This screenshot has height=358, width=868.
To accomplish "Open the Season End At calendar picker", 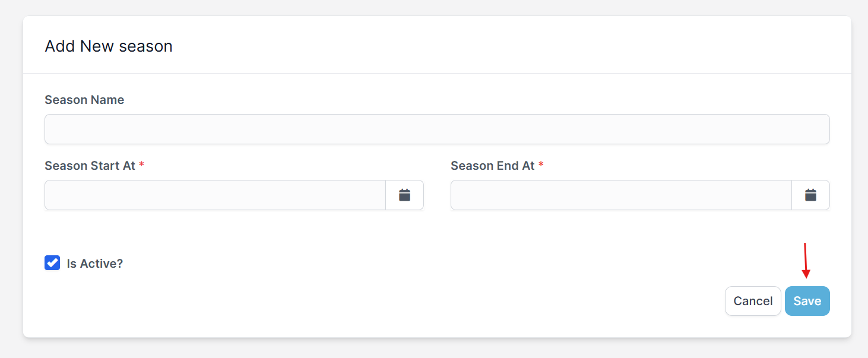I will [810, 195].
